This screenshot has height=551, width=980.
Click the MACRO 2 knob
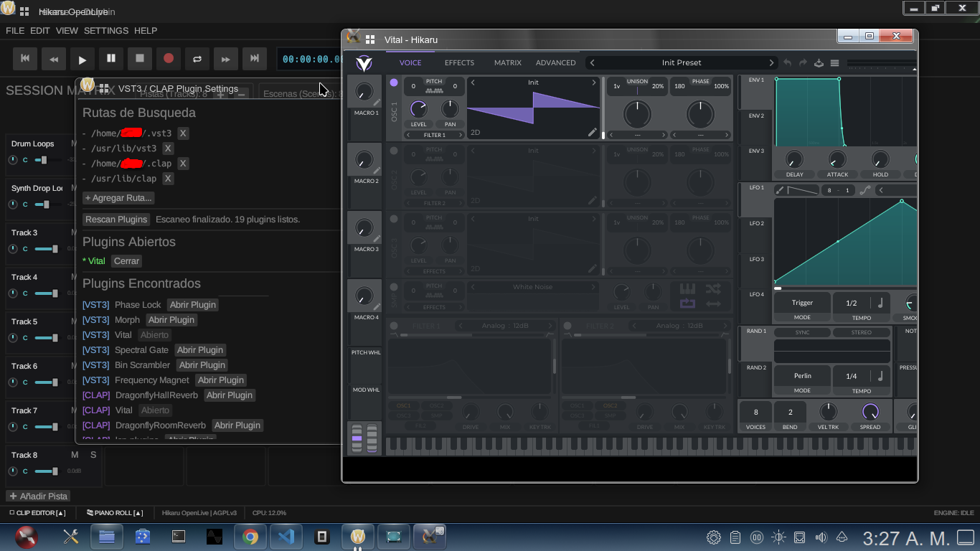pos(364,159)
